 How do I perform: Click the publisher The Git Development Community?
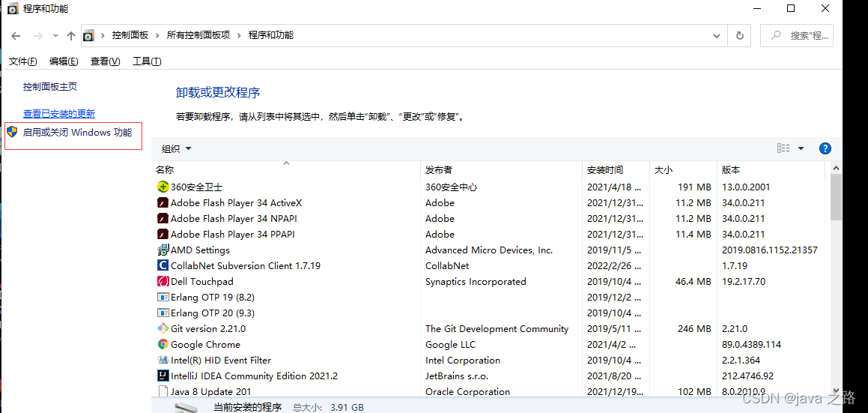[497, 329]
